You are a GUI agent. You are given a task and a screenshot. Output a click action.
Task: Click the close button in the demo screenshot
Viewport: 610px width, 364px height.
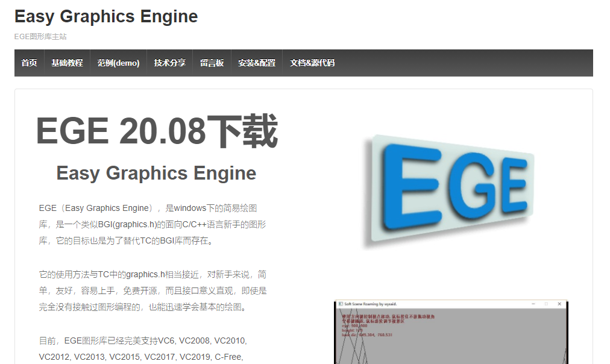point(559,303)
